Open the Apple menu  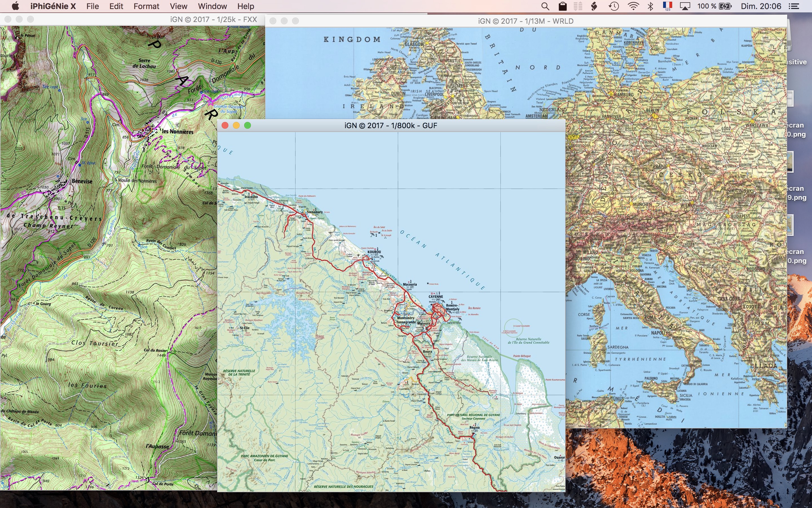coord(15,6)
